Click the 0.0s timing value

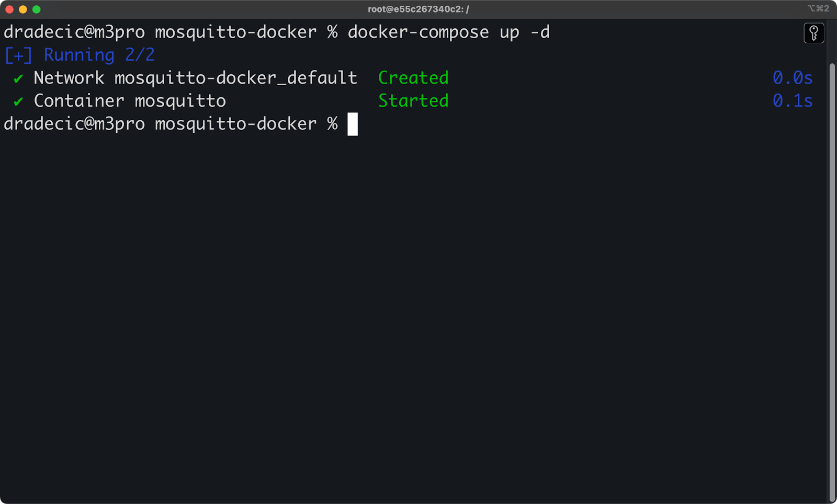coord(793,77)
